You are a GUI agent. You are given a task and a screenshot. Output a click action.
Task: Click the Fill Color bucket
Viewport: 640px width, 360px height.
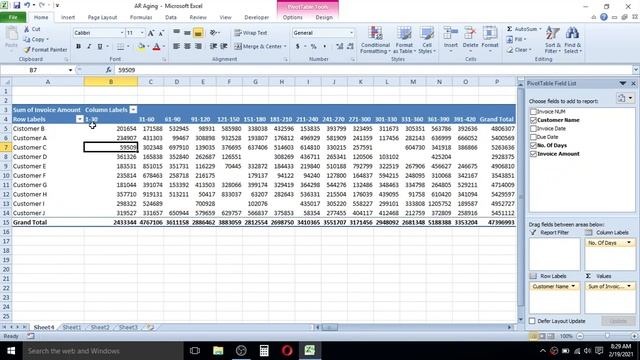click(141, 47)
